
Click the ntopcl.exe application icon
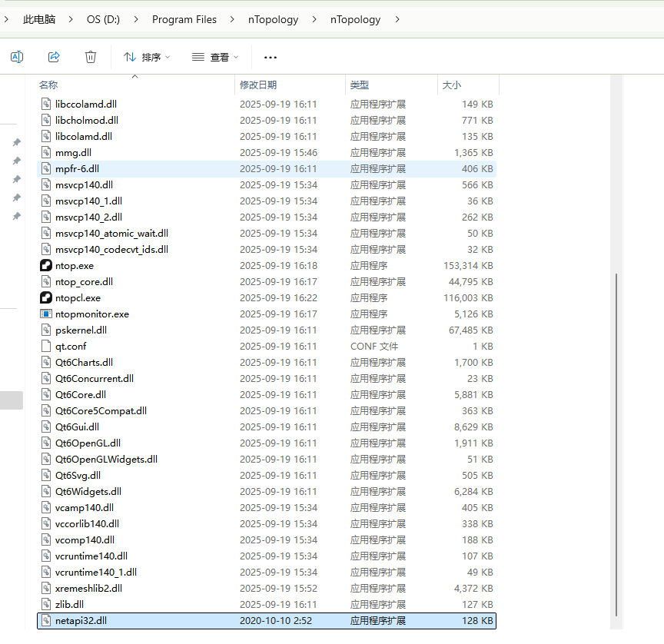pos(46,298)
